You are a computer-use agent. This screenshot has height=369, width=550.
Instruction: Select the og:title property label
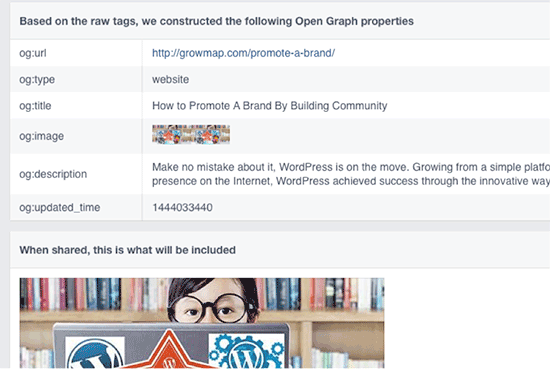(x=35, y=106)
